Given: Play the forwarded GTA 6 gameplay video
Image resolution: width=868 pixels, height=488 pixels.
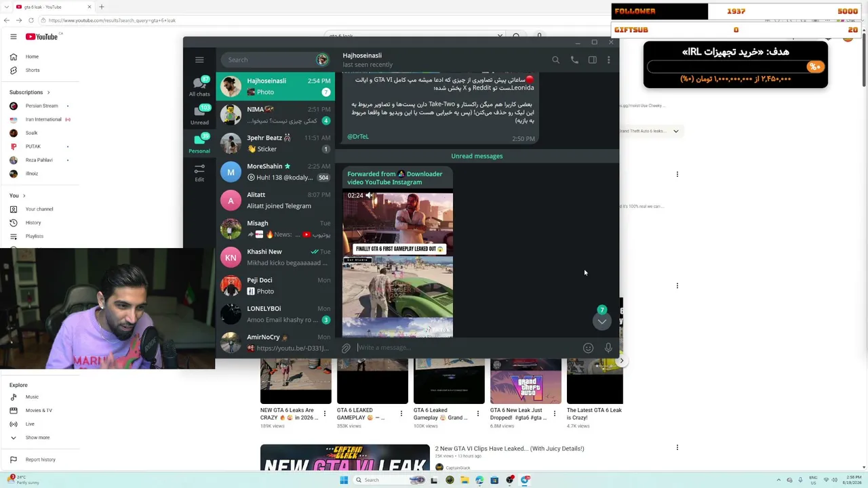Looking at the screenshot, I should 398,264.
